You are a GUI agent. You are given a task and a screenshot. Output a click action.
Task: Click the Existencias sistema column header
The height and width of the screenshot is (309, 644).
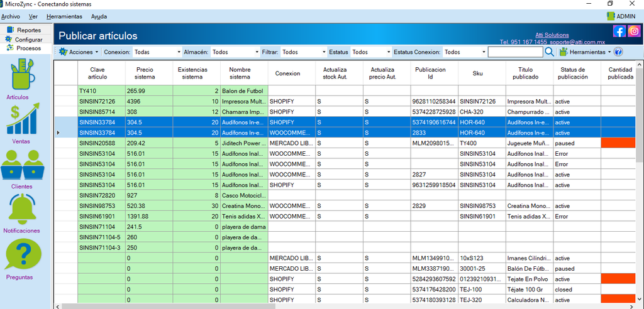197,73
